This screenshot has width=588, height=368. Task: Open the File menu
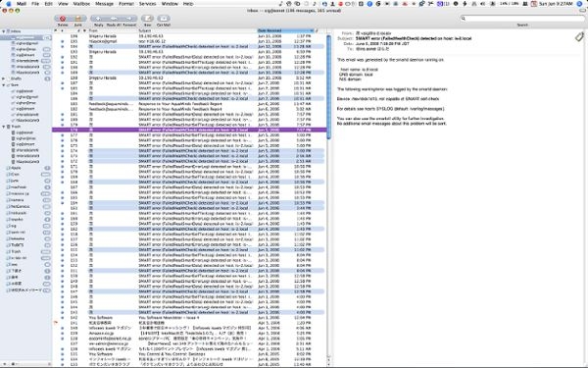click(x=35, y=4)
